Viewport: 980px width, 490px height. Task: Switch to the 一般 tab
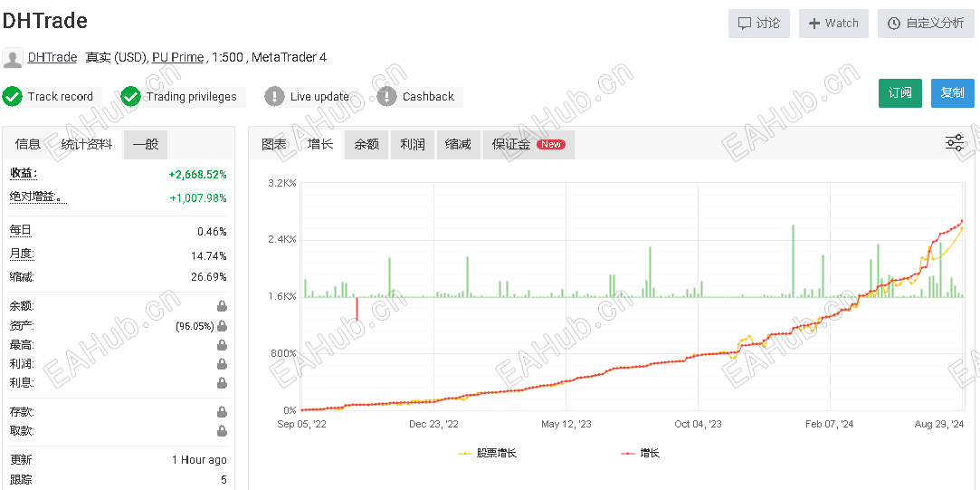146,145
